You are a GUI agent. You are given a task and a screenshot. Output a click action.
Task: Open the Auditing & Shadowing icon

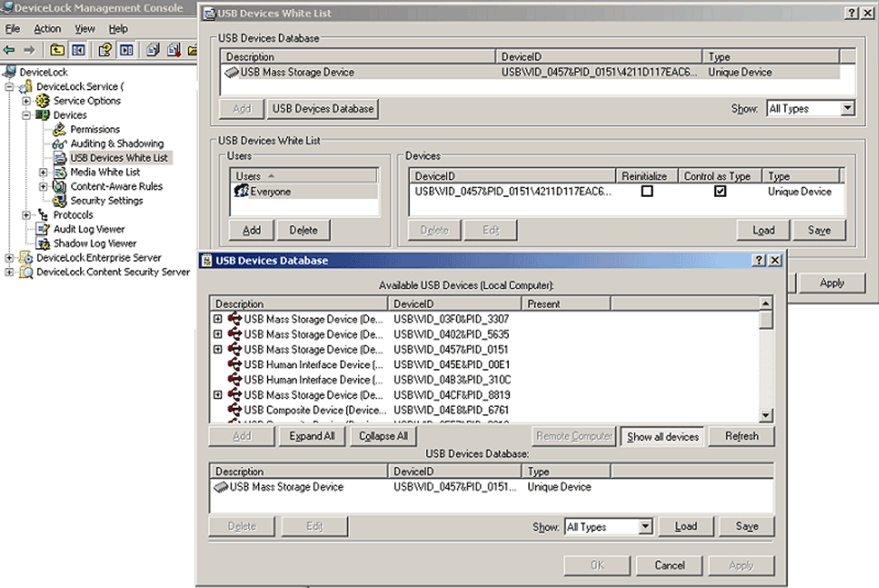tap(60, 144)
